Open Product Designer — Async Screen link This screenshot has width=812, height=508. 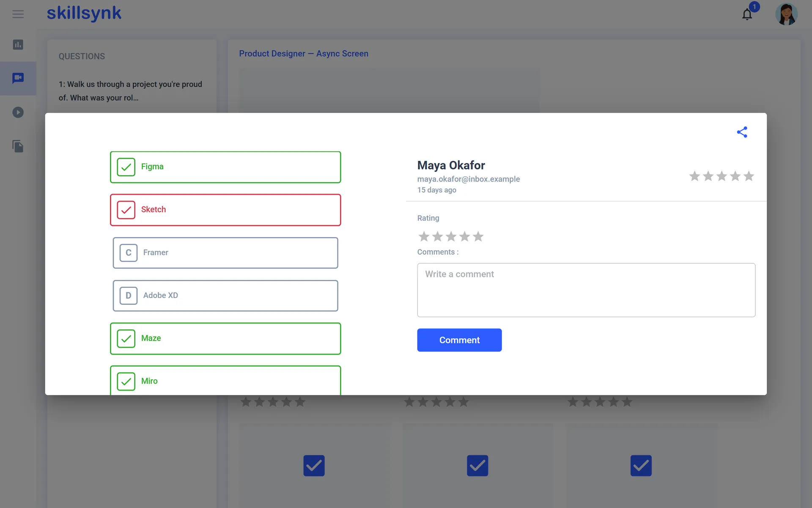304,54
